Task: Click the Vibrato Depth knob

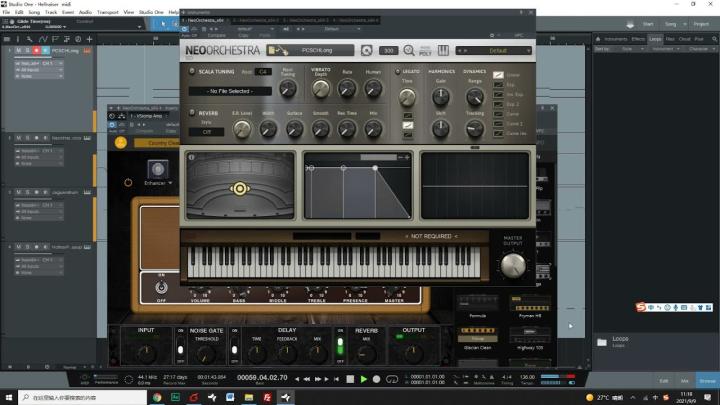Action: [321, 89]
